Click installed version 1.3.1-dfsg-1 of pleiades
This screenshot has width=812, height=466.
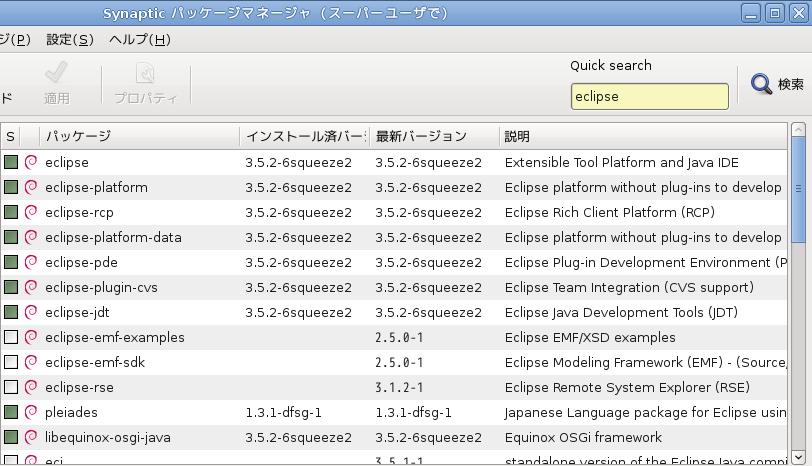[x=284, y=413]
